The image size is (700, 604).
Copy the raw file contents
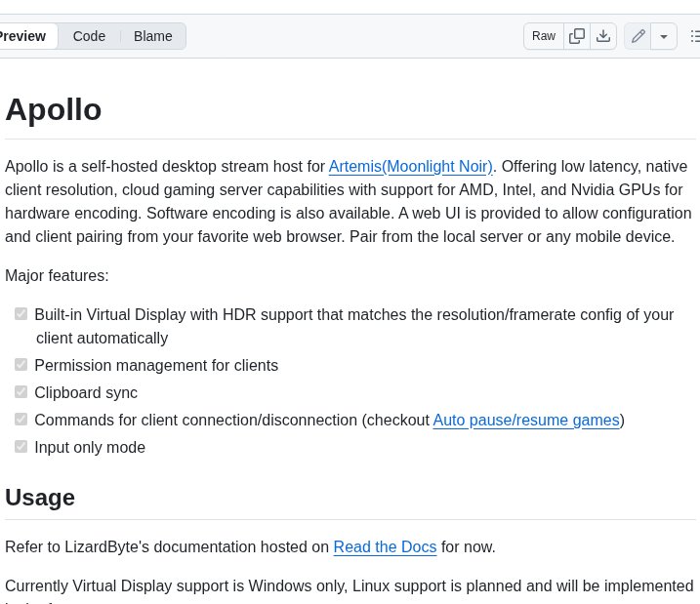coord(577,36)
